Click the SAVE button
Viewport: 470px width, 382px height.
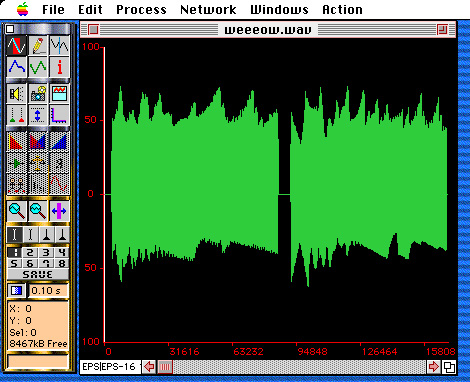pyautogui.click(x=38, y=275)
